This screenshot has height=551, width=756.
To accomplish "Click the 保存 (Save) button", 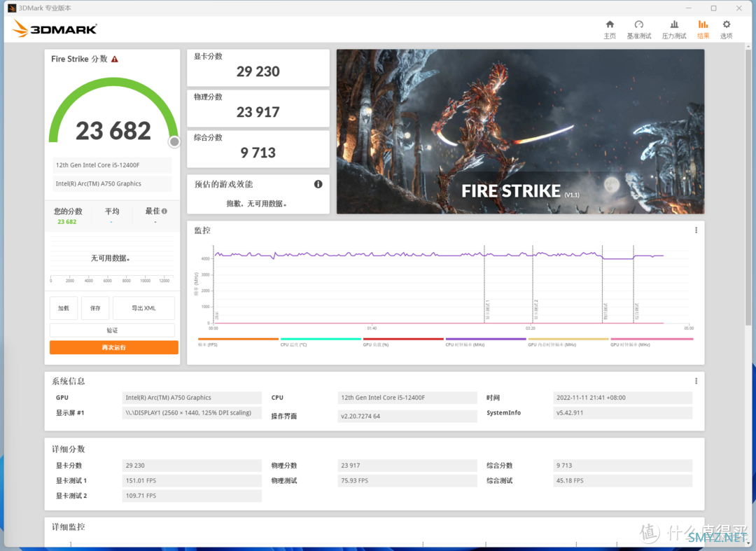I will pyautogui.click(x=95, y=308).
